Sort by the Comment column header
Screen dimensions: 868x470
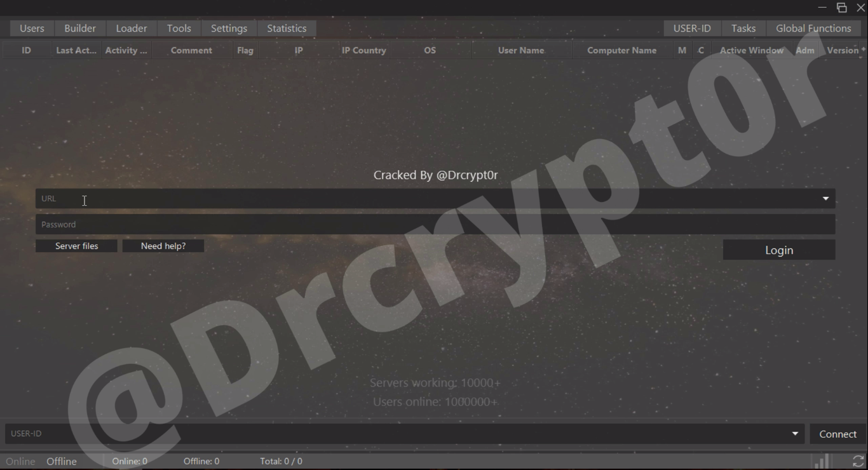(x=191, y=50)
